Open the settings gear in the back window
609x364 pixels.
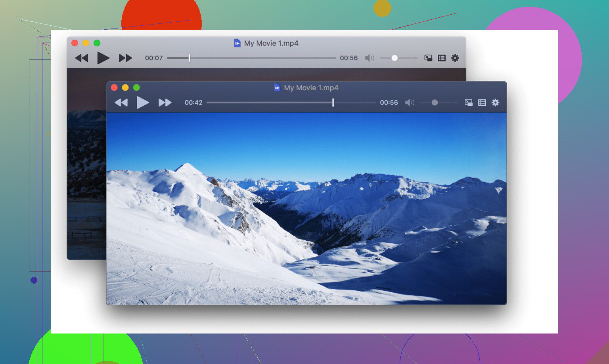(x=455, y=58)
